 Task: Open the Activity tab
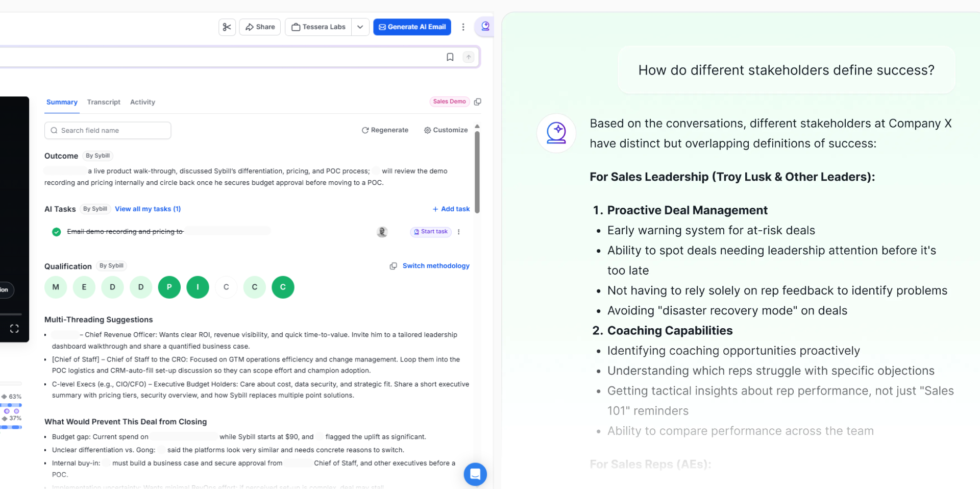[x=142, y=102]
